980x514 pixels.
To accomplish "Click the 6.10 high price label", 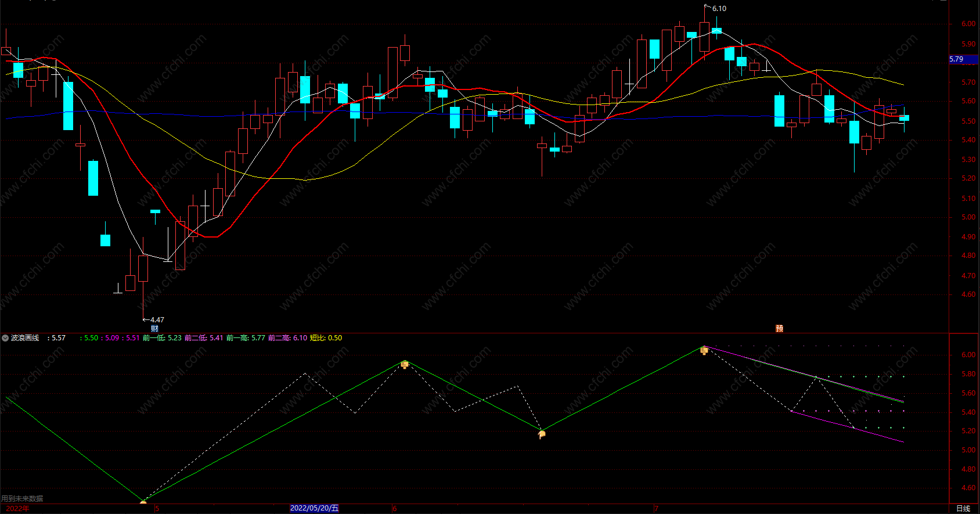I will 719,9.
